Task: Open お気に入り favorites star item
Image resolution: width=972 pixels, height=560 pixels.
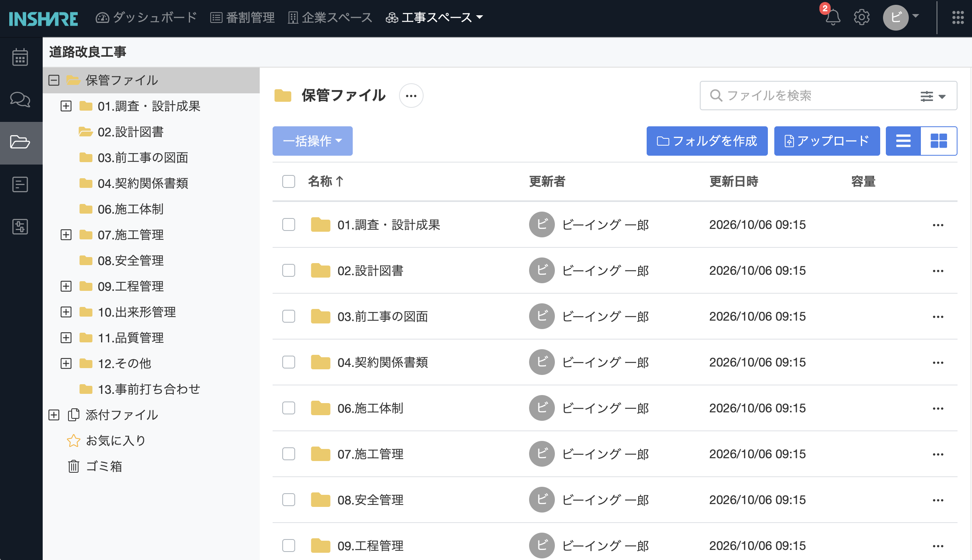Action: pos(106,441)
